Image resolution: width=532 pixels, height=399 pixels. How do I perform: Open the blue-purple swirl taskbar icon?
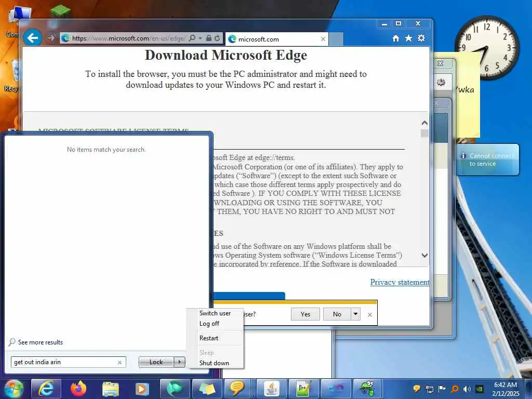(336, 389)
